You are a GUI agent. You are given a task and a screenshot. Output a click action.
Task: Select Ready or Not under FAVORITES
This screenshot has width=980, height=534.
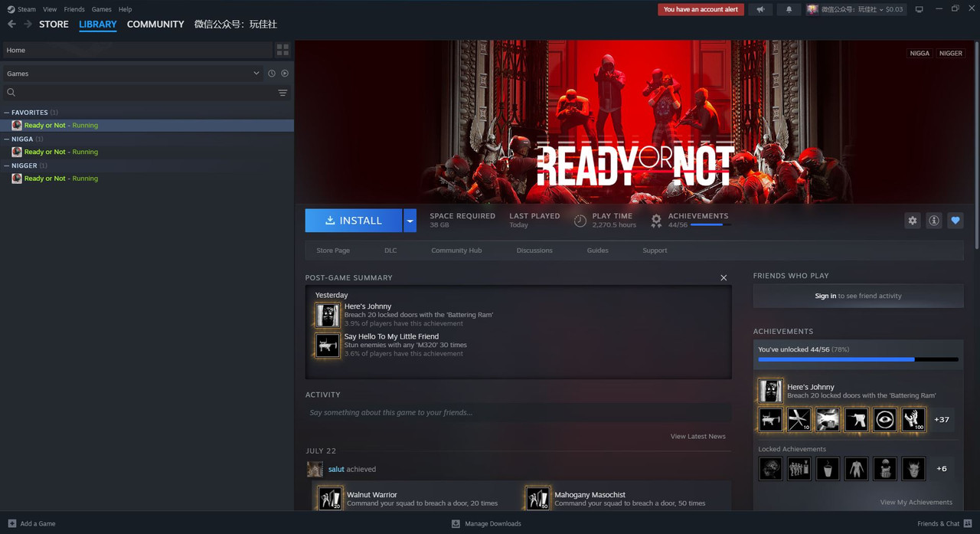coord(147,126)
